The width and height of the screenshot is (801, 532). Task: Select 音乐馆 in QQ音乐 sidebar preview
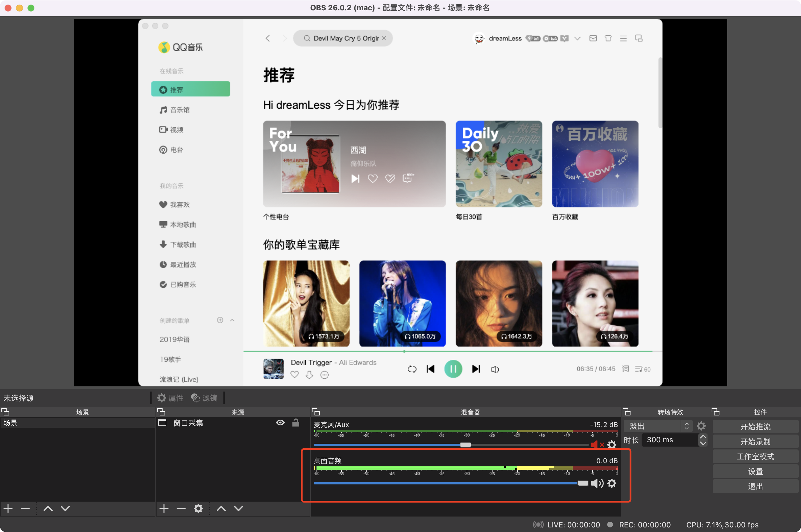click(x=175, y=109)
